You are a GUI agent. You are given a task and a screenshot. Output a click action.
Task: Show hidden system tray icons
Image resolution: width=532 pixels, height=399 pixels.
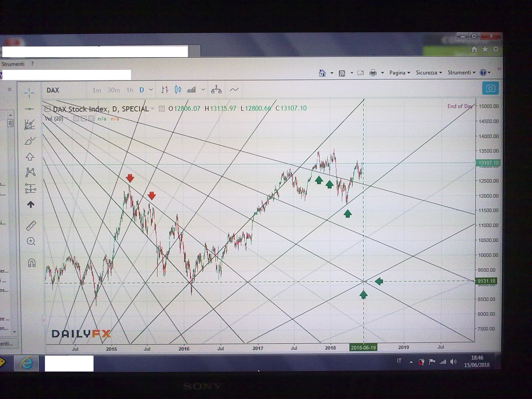(x=411, y=362)
